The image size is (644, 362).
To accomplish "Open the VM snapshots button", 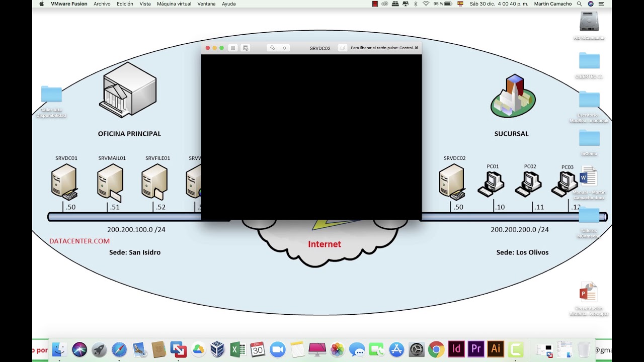I will click(246, 48).
